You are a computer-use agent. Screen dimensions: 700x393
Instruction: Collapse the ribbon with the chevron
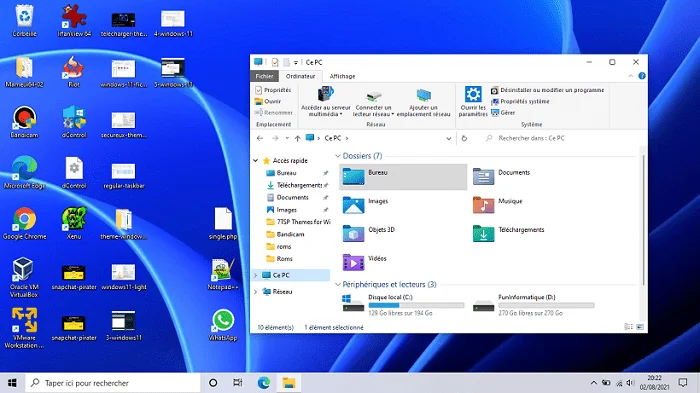click(x=630, y=76)
